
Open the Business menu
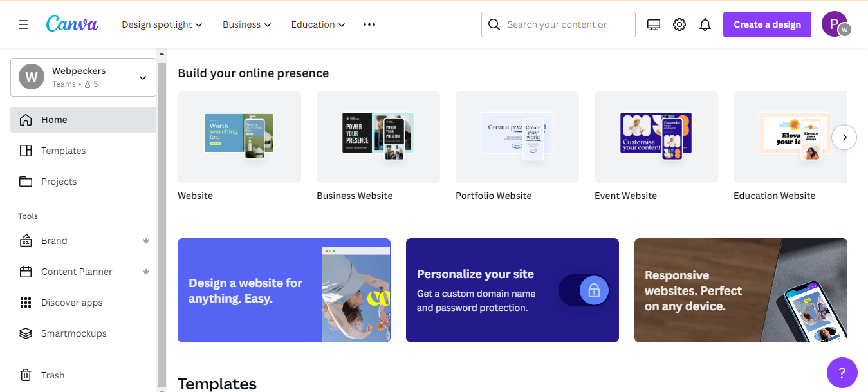(246, 24)
